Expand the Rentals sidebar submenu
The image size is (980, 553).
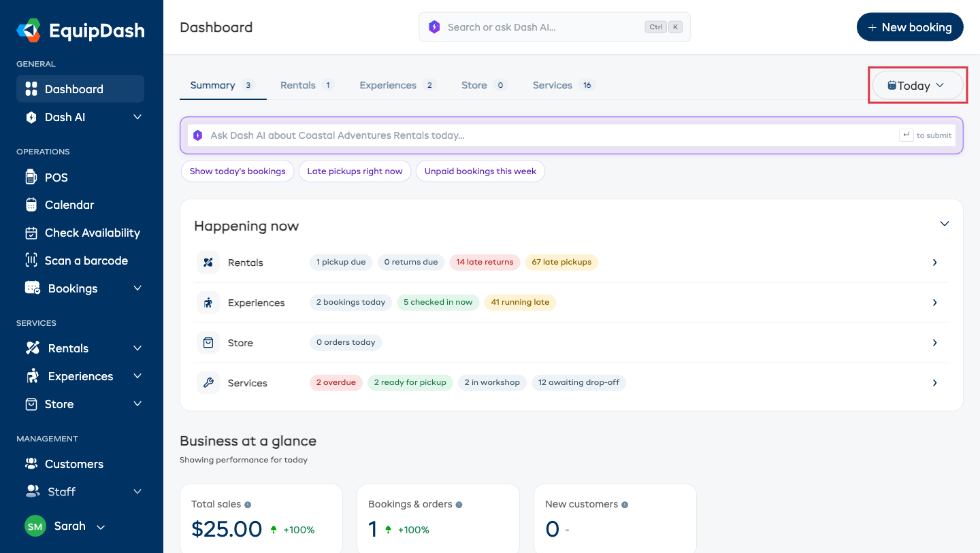coord(137,348)
